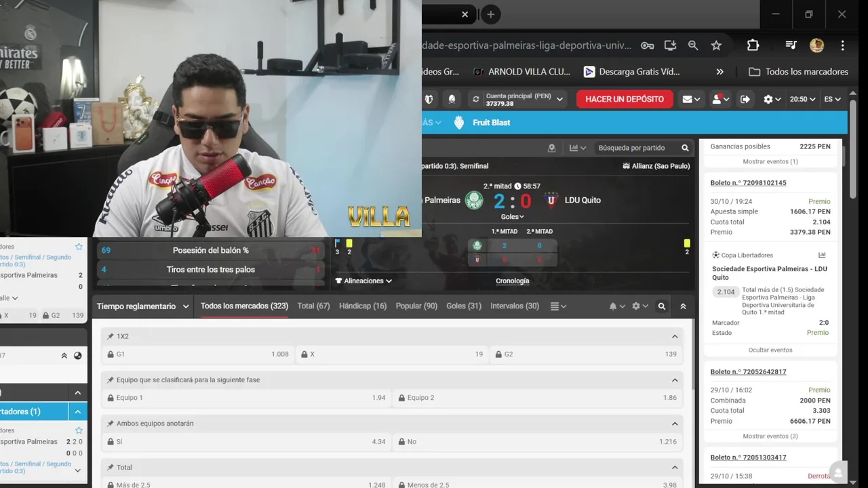Open the Tiempo reglamentario dropdown
This screenshot has height=488, width=868.
[142, 306]
